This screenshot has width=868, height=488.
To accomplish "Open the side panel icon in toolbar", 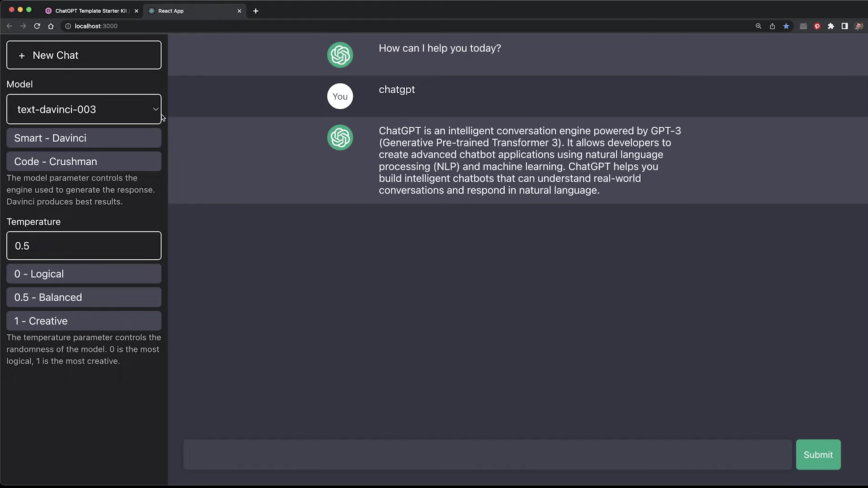I will [845, 26].
